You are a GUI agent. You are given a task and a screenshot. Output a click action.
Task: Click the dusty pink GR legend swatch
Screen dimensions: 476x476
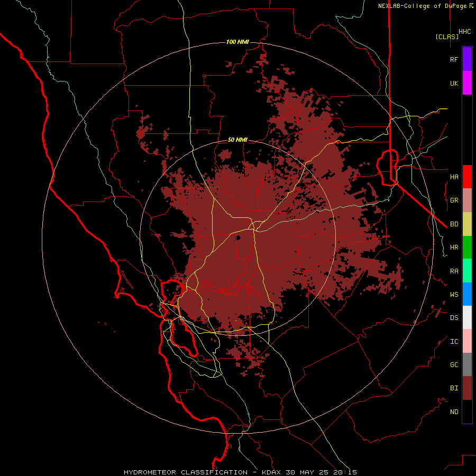pyautogui.click(x=467, y=200)
